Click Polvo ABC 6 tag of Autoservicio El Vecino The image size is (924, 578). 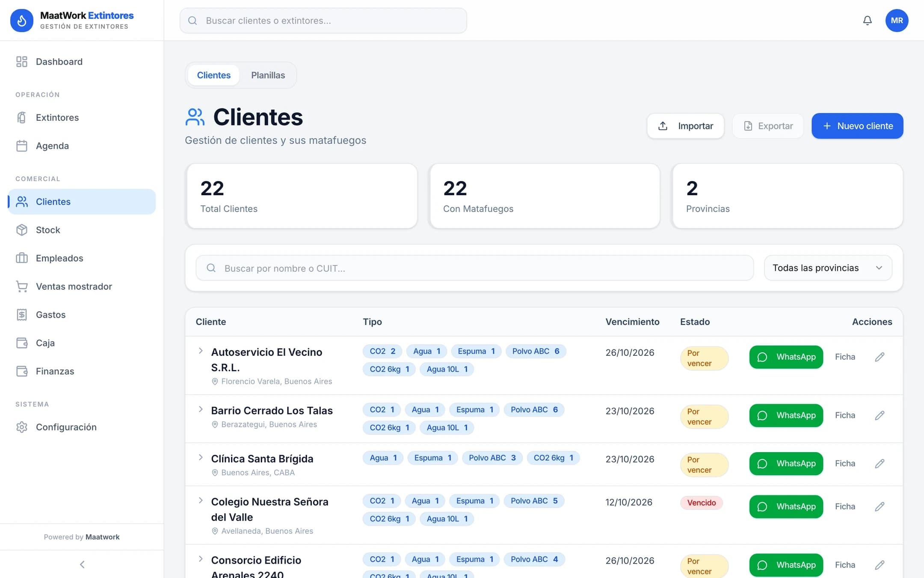pyautogui.click(x=536, y=352)
